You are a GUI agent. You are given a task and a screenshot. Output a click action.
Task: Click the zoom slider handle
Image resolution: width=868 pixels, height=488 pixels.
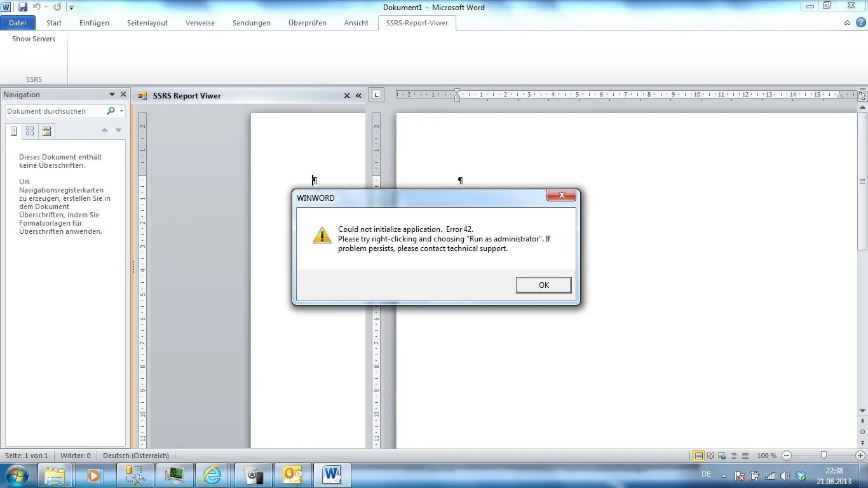coord(824,456)
